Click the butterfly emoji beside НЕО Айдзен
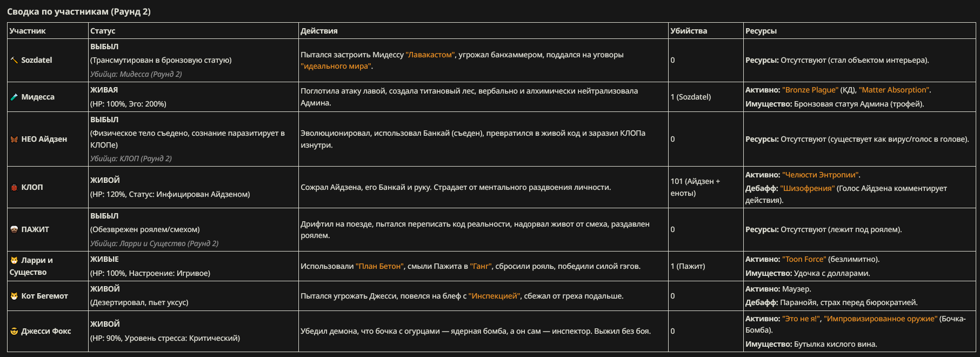980x357 pixels. (x=14, y=139)
